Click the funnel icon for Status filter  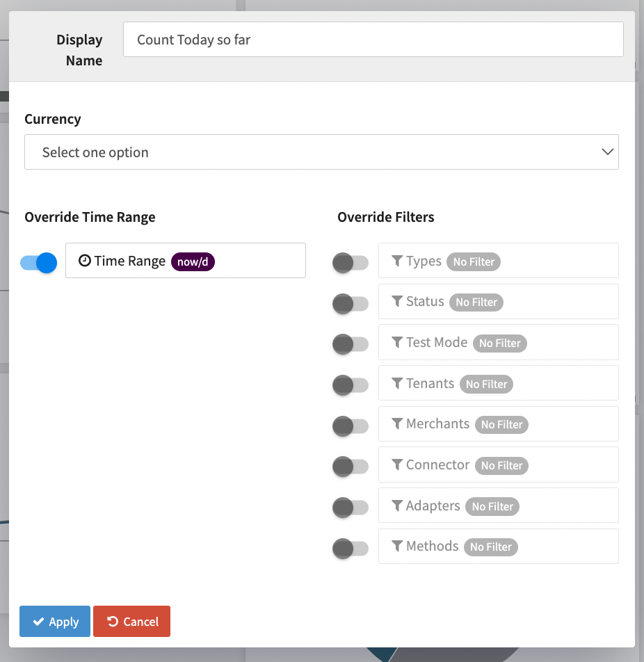pos(397,301)
